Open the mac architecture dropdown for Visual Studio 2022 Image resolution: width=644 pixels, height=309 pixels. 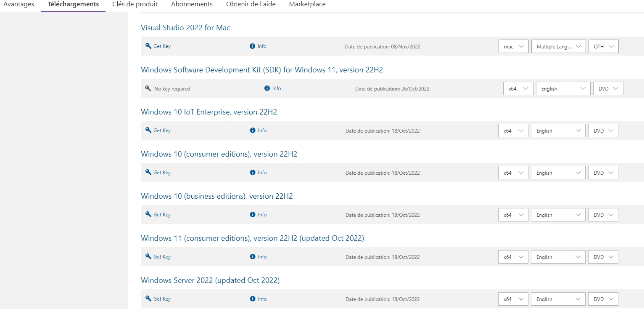[x=514, y=46]
